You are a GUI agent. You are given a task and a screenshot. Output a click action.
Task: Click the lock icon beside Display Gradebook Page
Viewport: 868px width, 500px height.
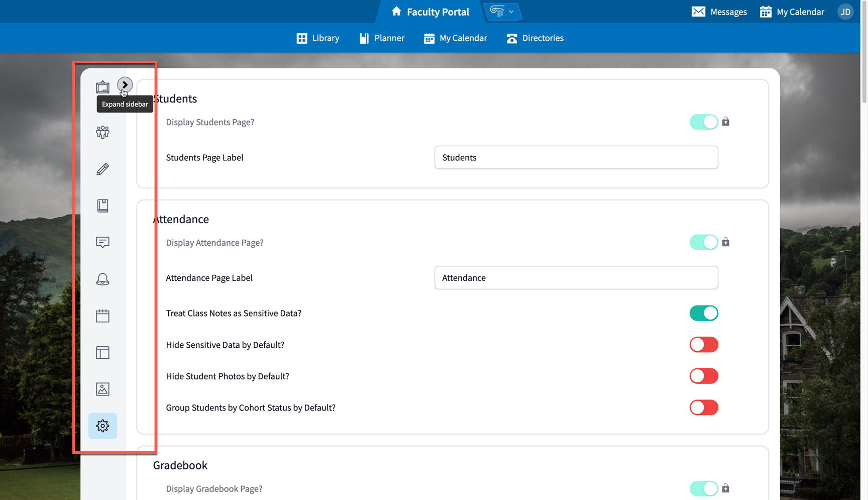tap(726, 488)
